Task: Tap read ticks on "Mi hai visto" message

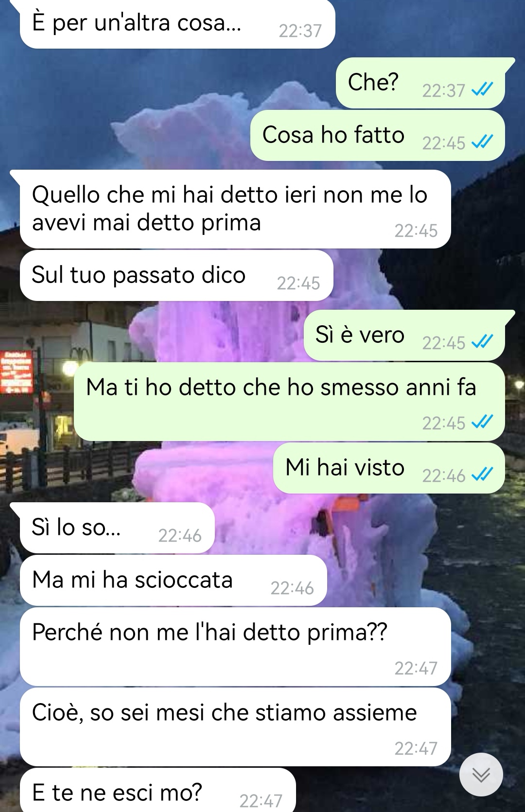Action: click(482, 475)
